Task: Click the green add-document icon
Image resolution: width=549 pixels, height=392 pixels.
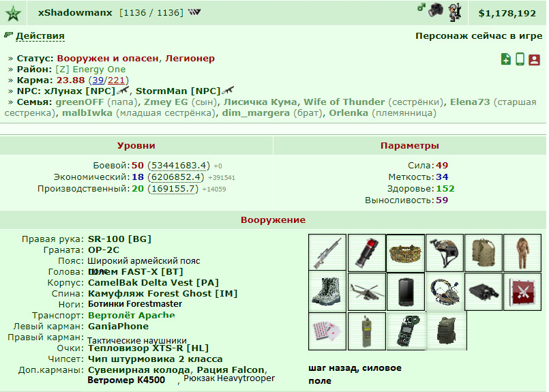Action: pyautogui.click(x=505, y=59)
